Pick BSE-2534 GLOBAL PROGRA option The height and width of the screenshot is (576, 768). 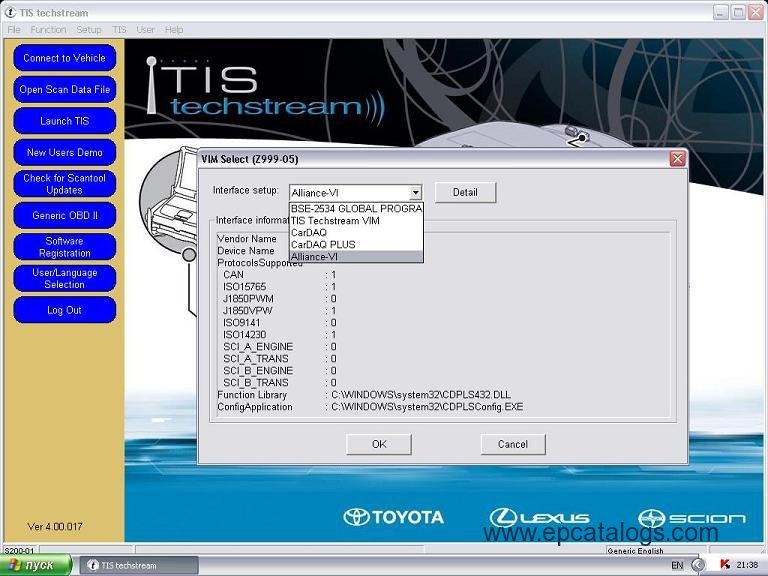[x=356, y=209]
